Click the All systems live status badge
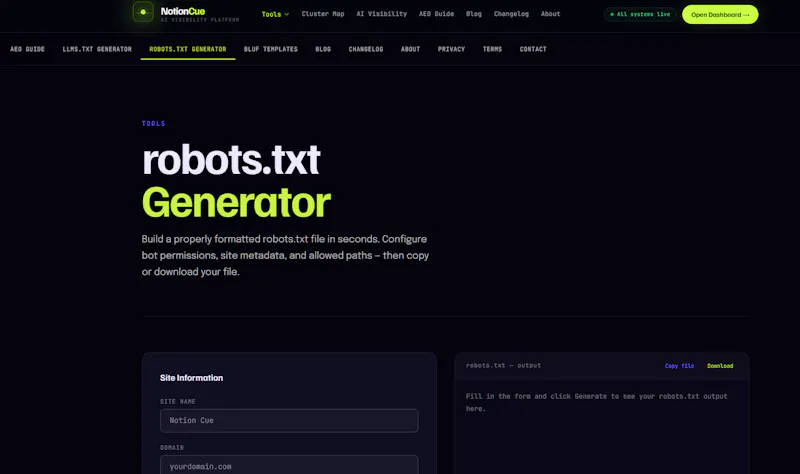This screenshot has height=474, width=800. click(x=640, y=14)
